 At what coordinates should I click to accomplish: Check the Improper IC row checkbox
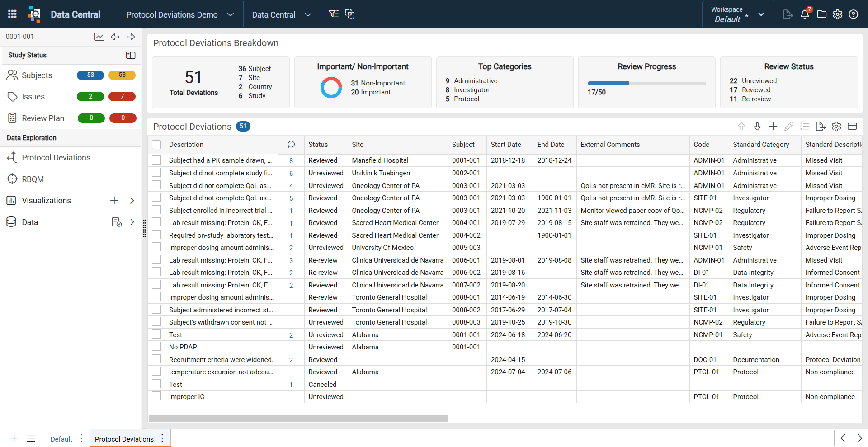(x=156, y=396)
